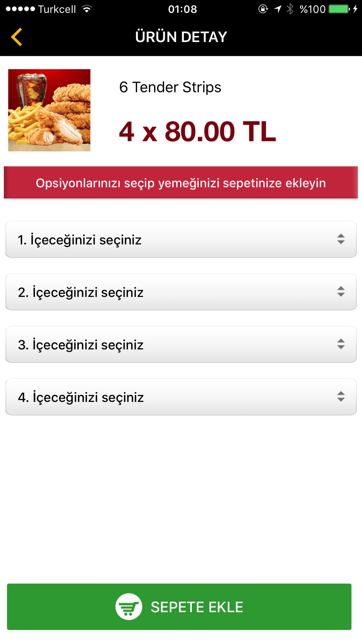The height and width of the screenshot is (644, 362).
Task: Tap the 4 x 80.00 TL price
Action: (197, 131)
